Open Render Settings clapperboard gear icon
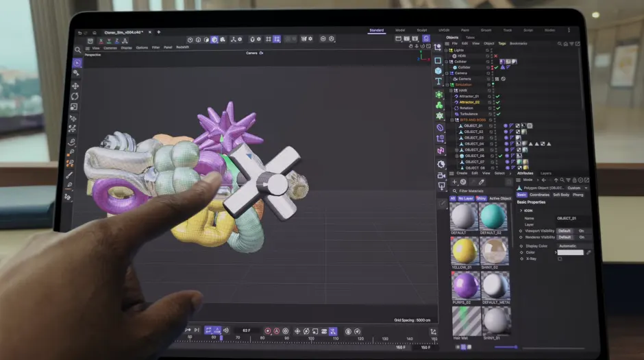 coord(415,38)
